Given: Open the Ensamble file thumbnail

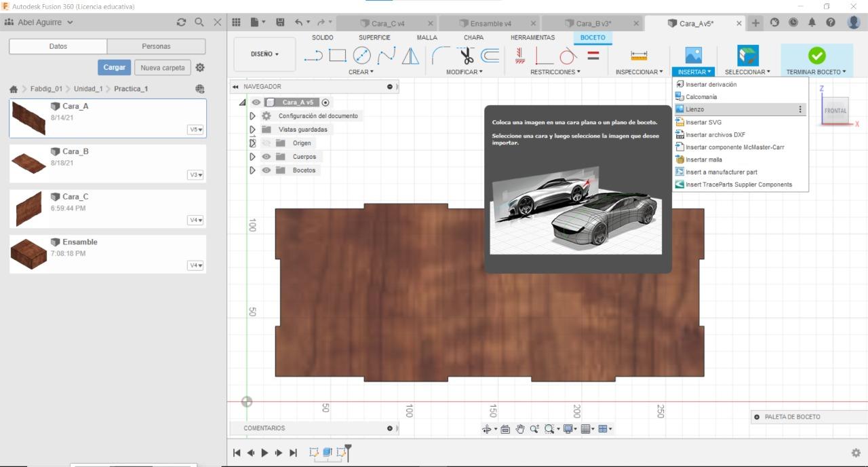Looking at the screenshot, I should click(28, 254).
